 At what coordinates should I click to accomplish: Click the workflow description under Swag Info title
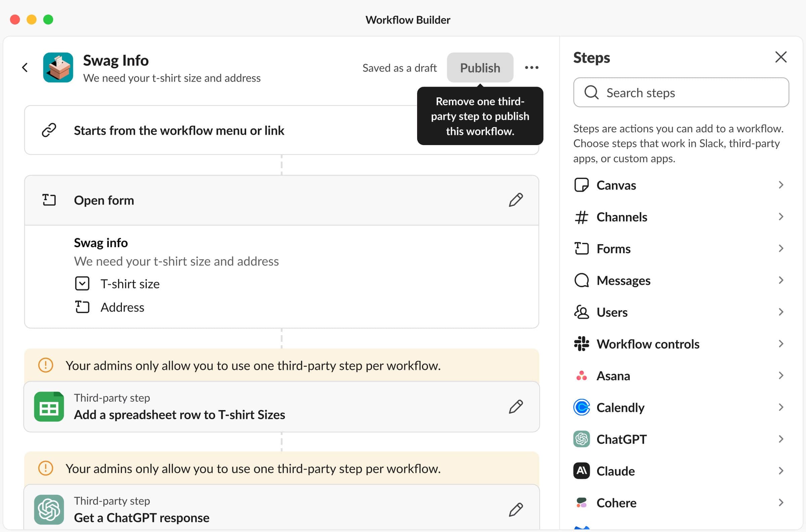coord(172,78)
